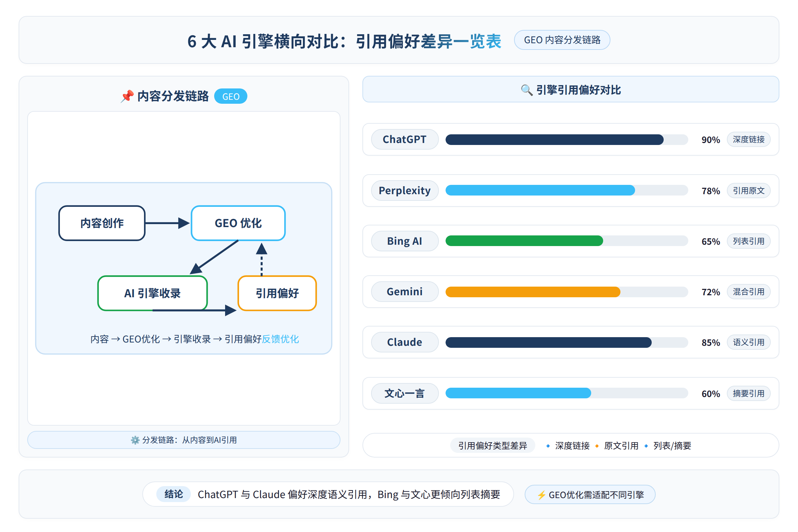Select the 内容创作 flow node
This screenshot has height=532, width=798.
pyautogui.click(x=102, y=223)
